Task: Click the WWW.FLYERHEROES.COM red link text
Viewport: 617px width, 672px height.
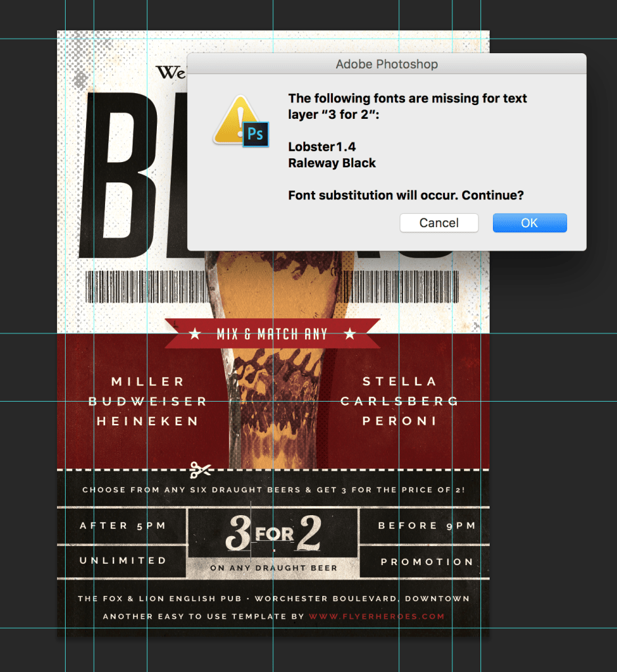Action: (x=377, y=616)
